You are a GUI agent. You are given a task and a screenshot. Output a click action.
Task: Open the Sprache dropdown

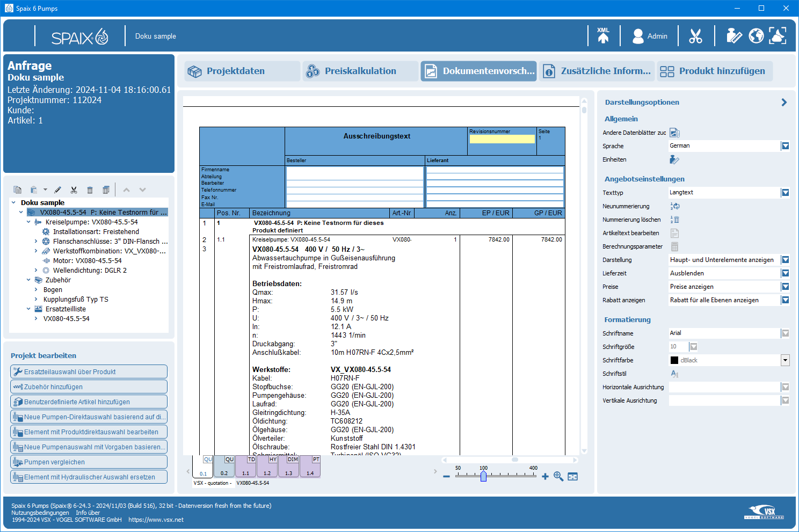[785, 146]
